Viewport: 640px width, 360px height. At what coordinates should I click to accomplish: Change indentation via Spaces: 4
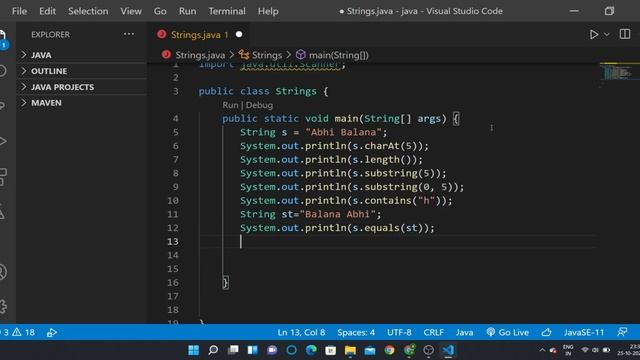coord(356,332)
